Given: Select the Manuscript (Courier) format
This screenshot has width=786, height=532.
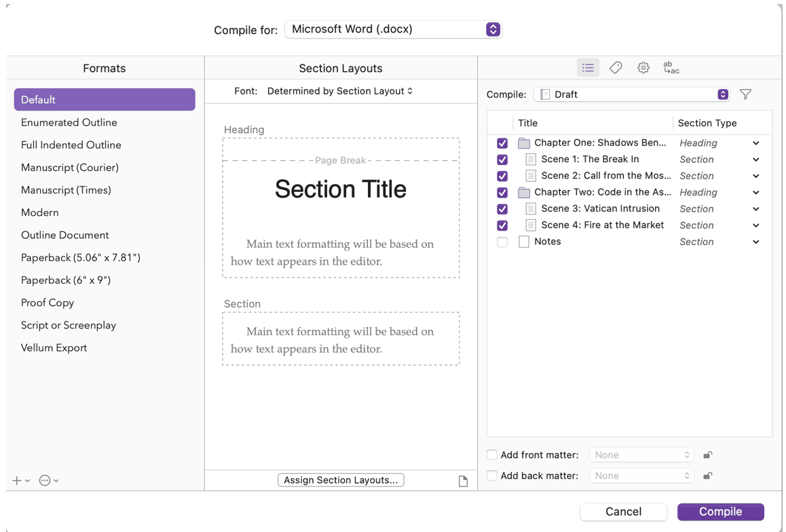Looking at the screenshot, I should coord(105,168).
